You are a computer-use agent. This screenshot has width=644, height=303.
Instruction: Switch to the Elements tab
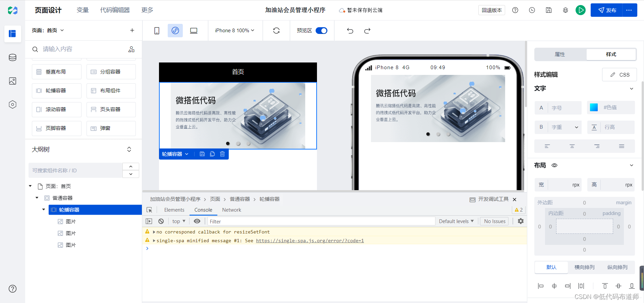(174, 210)
